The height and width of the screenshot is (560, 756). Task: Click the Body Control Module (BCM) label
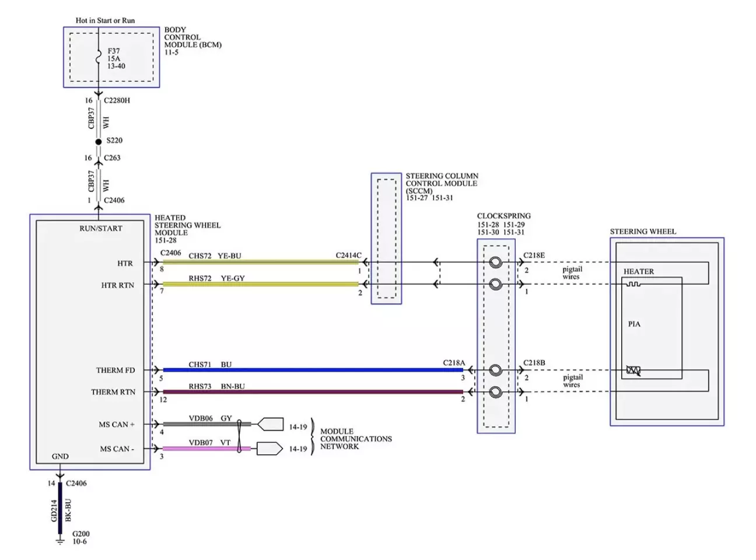tap(192, 40)
